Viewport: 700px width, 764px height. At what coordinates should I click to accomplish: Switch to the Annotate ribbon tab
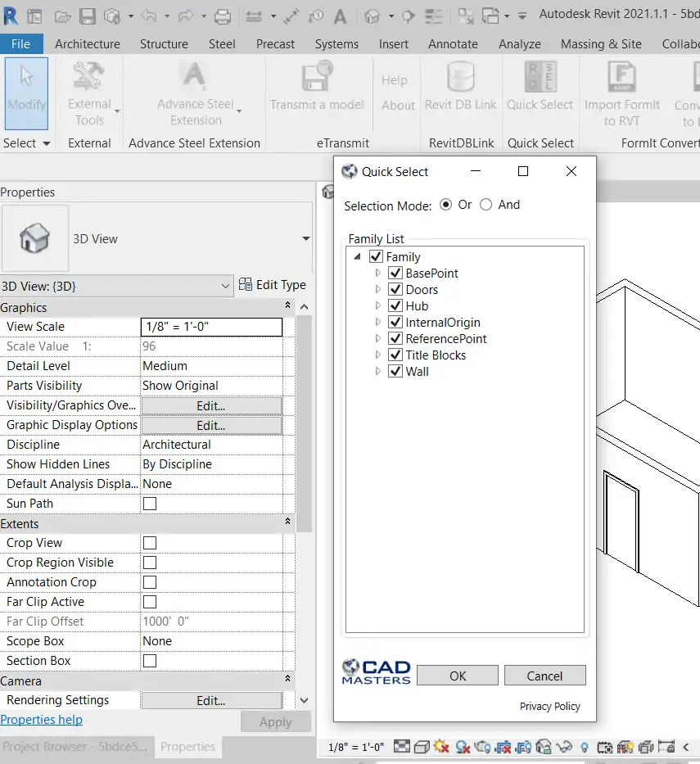point(453,44)
